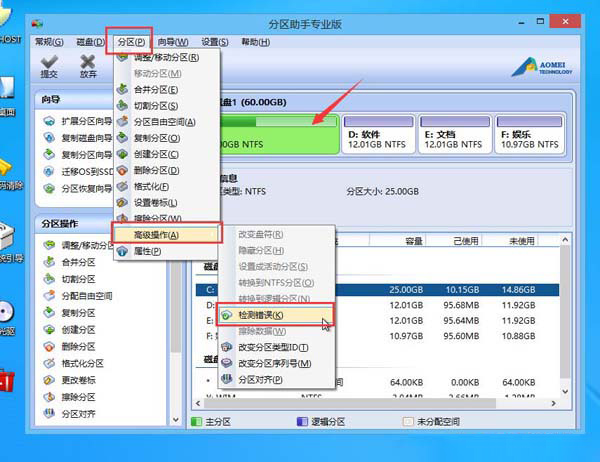Click the 改变分区类型ID icon

pos(227,347)
